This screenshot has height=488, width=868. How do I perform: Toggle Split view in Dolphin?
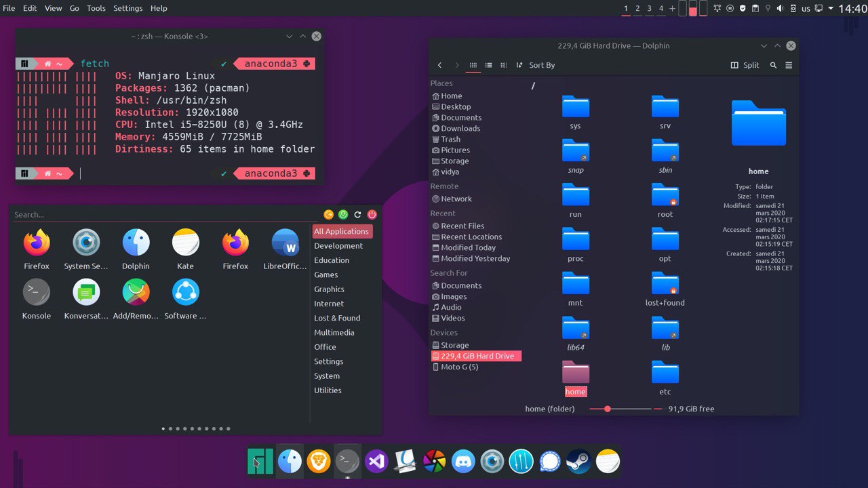point(745,65)
